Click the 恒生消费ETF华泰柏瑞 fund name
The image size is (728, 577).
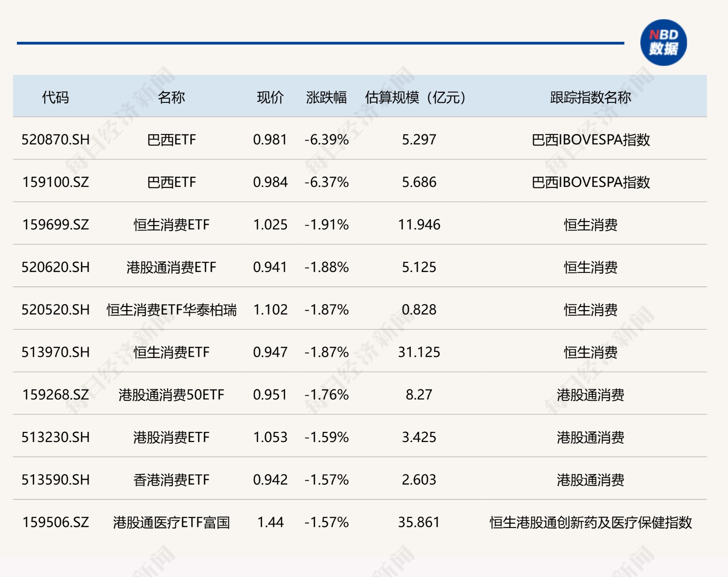click(171, 310)
